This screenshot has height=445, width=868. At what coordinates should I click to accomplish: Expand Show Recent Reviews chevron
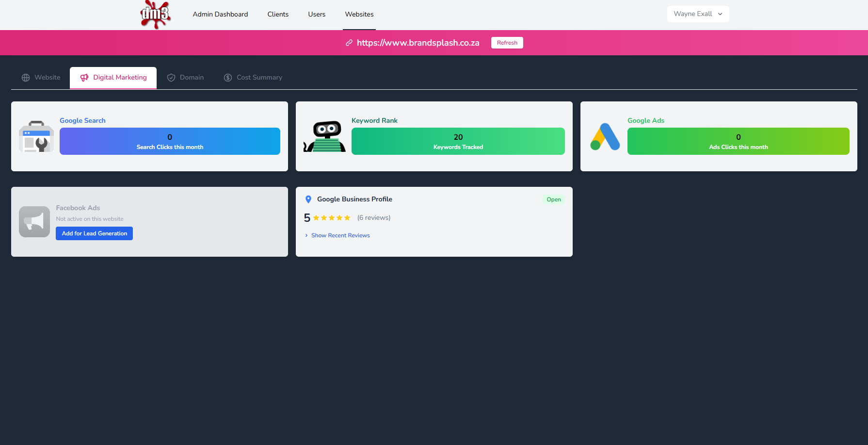306,235
